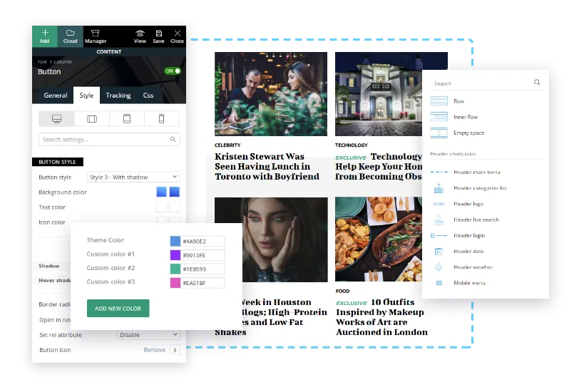Select the Header main menu icon
This screenshot has width=579, height=392.
tap(439, 172)
